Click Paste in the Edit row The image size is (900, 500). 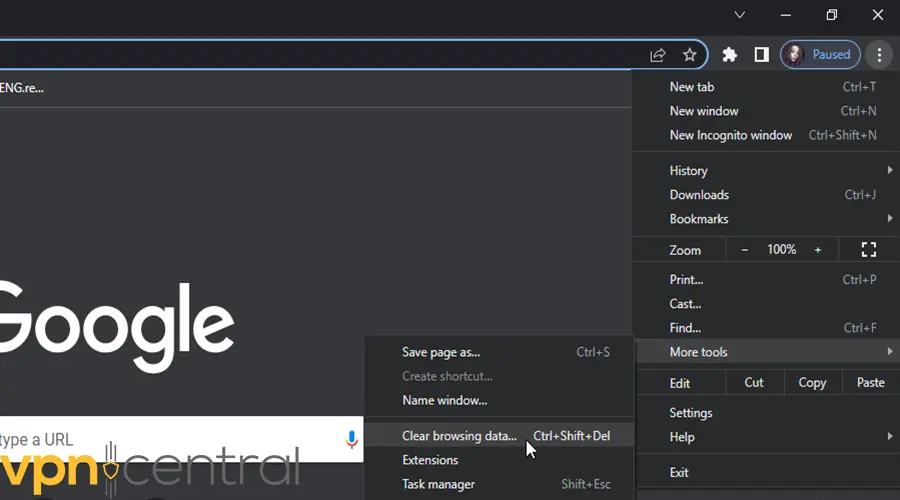click(871, 383)
